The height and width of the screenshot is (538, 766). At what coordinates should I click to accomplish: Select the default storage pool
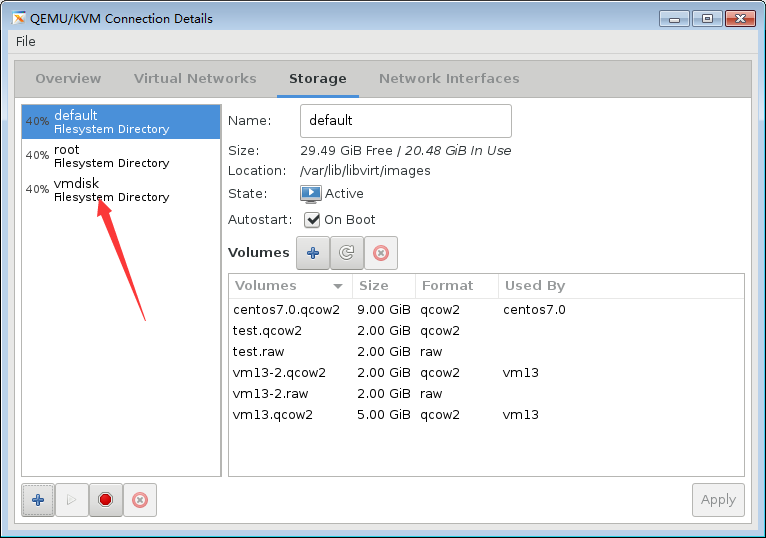click(121, 122)
